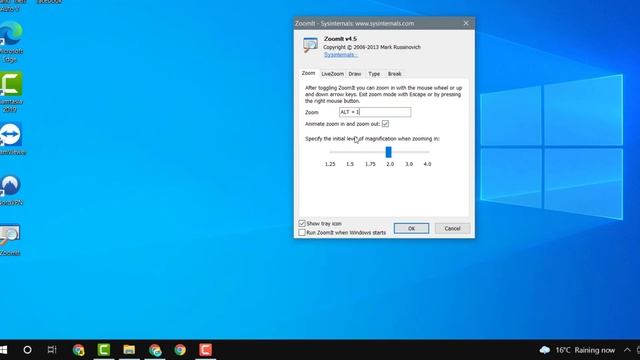Image resolution: width=640 pixels, height=360 pixels.
Task: Click the 3.0 magnification label
Action: [409, 164]
